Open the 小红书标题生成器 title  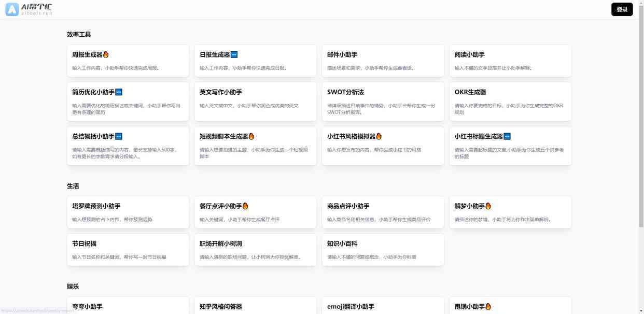(479, 136)
